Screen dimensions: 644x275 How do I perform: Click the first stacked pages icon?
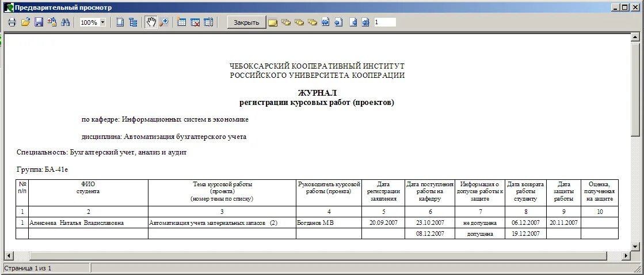pyautogui.click(x=286, y=22)
